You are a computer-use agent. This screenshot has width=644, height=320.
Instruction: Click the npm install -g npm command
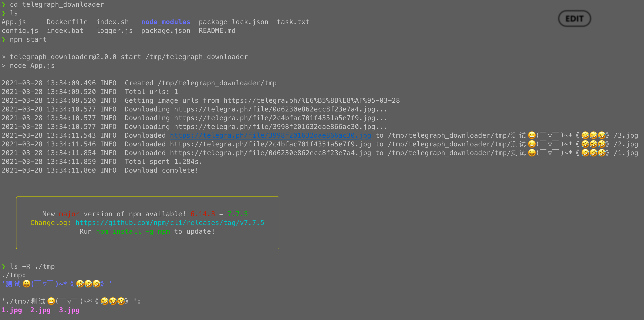tap(133, 231)
